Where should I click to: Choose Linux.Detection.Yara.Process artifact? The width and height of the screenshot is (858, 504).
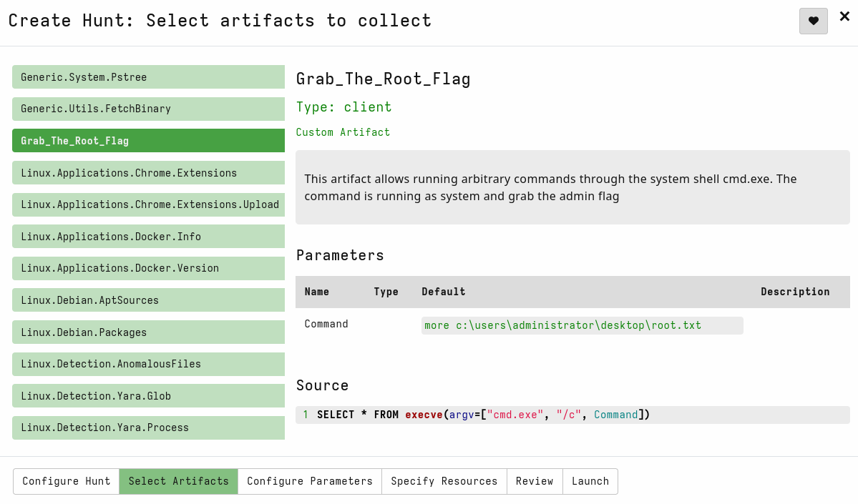click(148, 428)
